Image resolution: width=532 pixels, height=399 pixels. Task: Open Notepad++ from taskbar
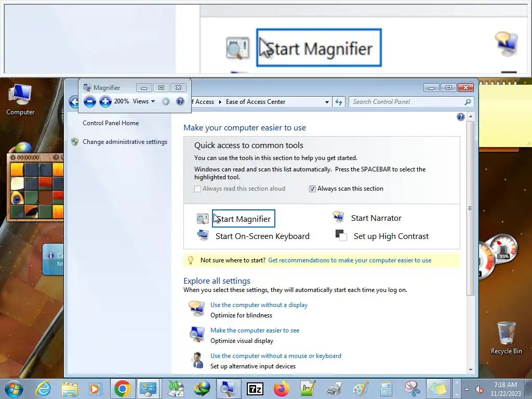coord(308,389)
